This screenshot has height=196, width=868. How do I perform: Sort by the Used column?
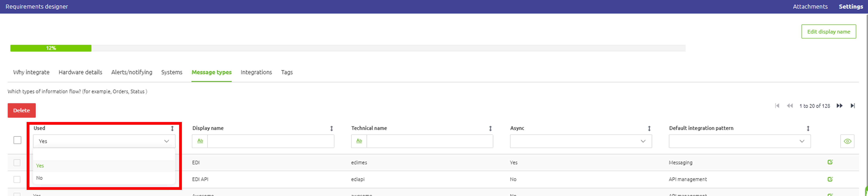click(x=172, y=128)
